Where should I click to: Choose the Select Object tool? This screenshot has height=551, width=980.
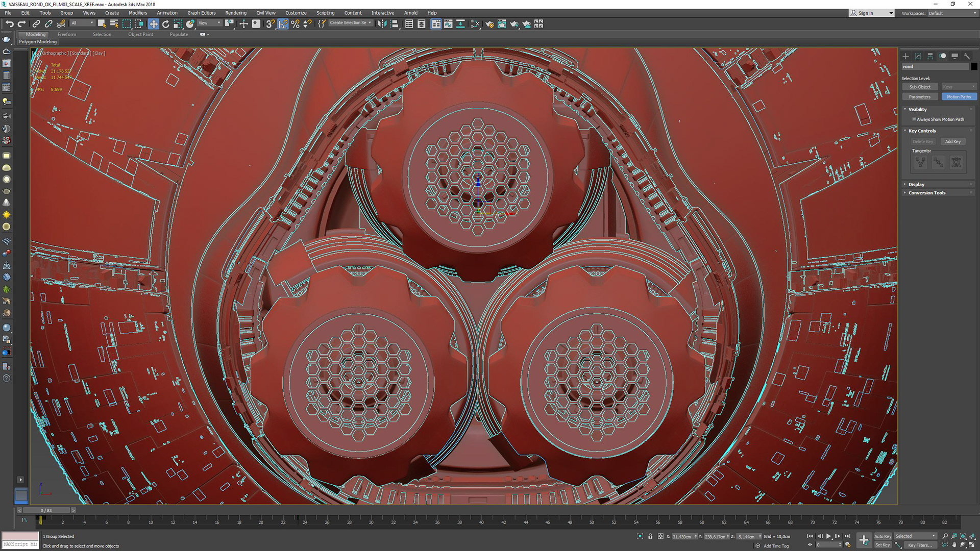[x=102, y=24]
